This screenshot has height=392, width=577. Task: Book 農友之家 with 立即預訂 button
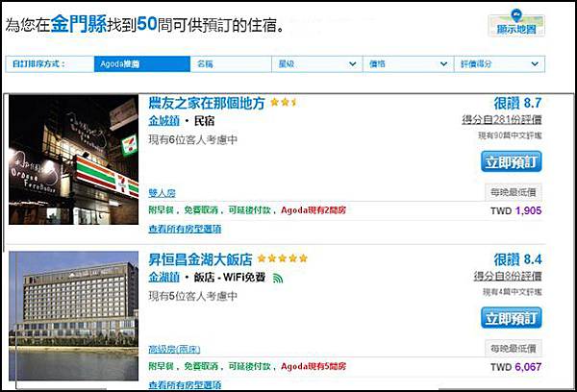(x=512, y=161)
